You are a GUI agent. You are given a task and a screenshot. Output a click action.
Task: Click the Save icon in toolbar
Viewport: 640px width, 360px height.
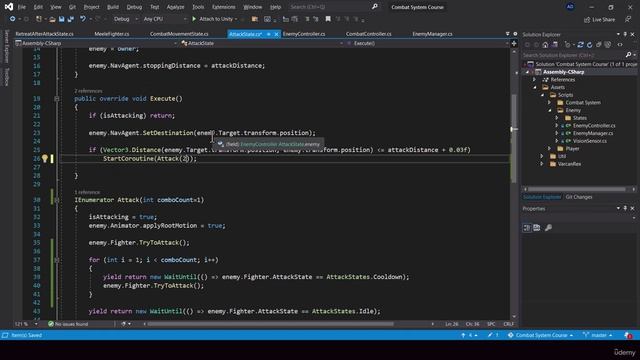(x=62, y=19)
